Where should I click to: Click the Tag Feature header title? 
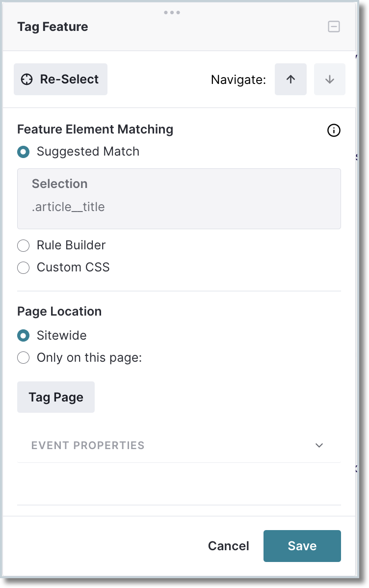52,27
